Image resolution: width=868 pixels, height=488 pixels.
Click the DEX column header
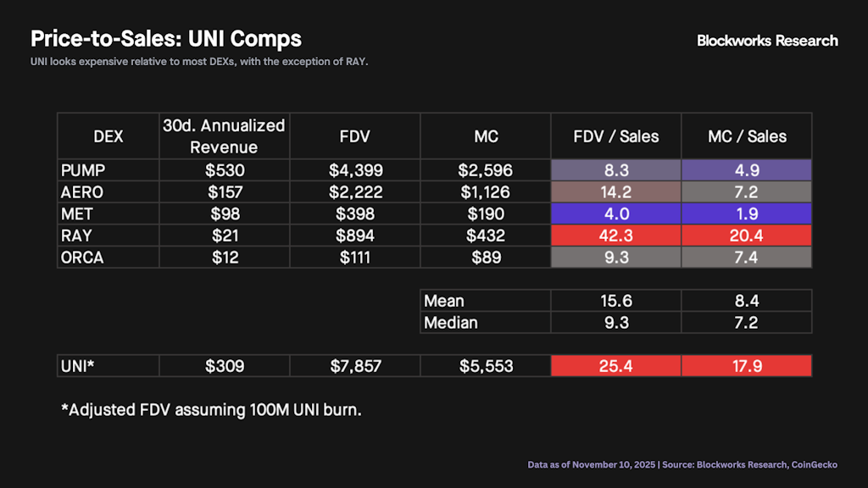tap(108, 136)
